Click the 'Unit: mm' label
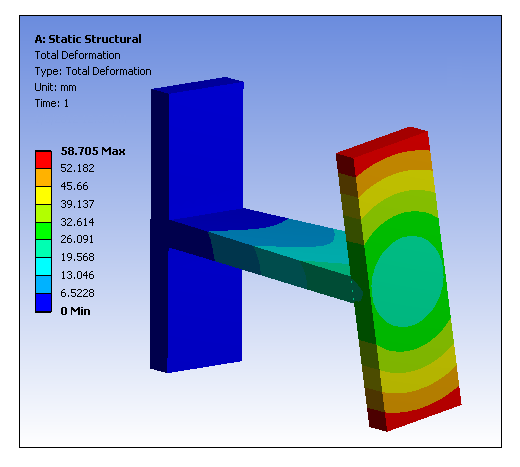The width and height of the screenshot is (520, 467). click(55, 87)
